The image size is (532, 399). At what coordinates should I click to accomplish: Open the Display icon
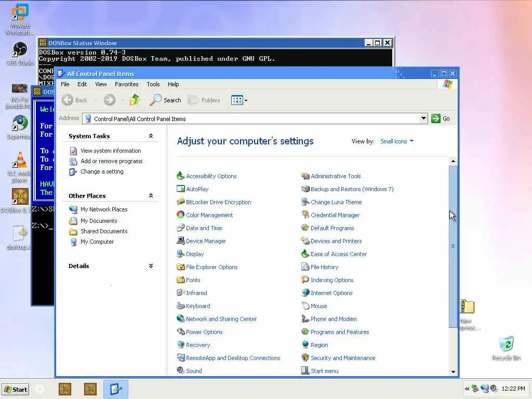pyautogui.click(x=180, y=254)
